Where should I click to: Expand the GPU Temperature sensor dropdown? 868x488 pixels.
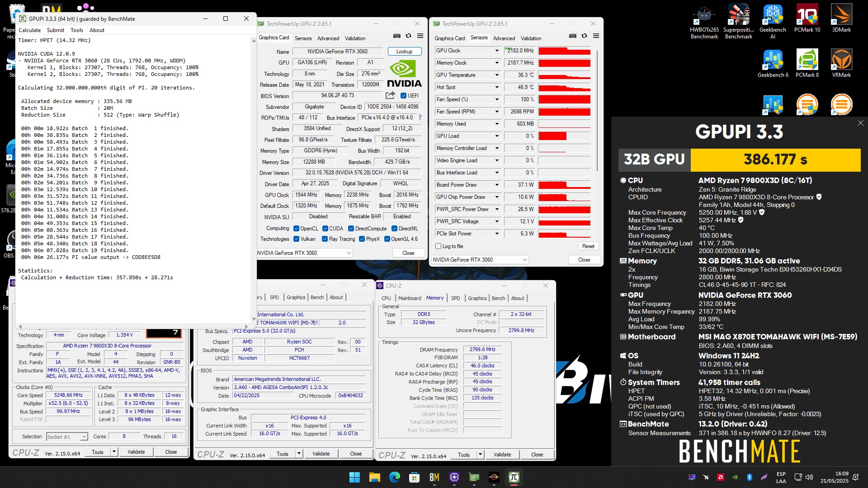[x=497, y=75]
